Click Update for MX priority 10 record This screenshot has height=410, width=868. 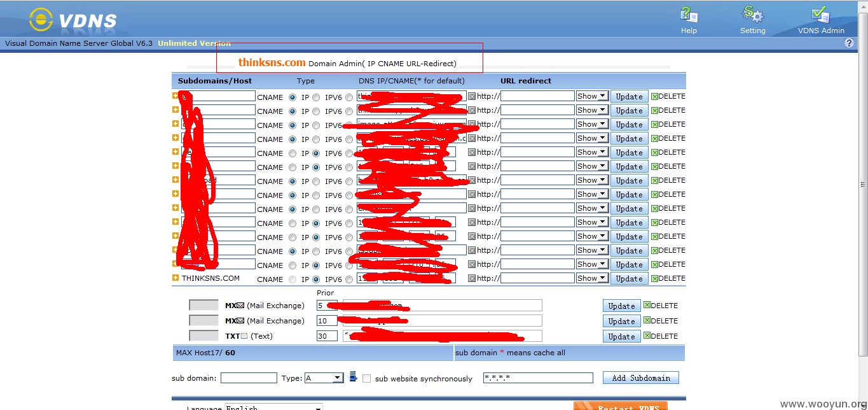point(621,321)
